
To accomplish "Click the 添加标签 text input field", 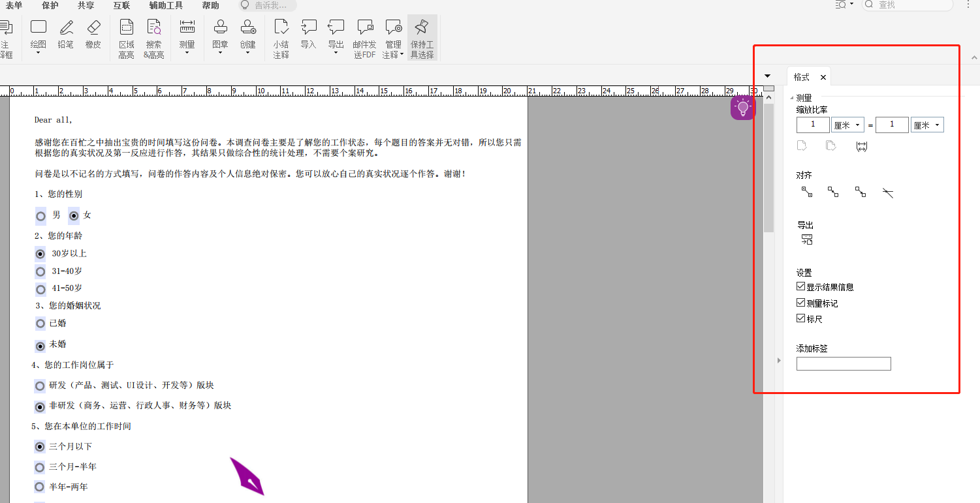I will click(843, 364).
